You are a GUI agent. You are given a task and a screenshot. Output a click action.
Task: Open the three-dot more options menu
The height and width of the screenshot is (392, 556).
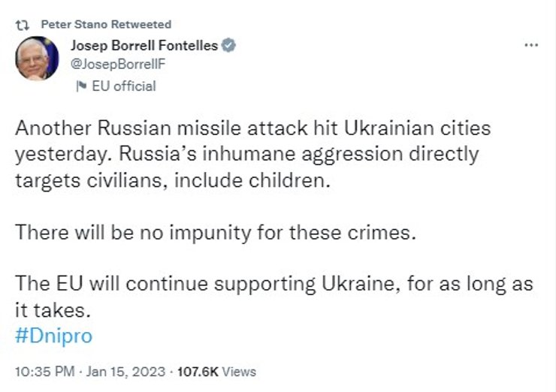click(531, 45)
